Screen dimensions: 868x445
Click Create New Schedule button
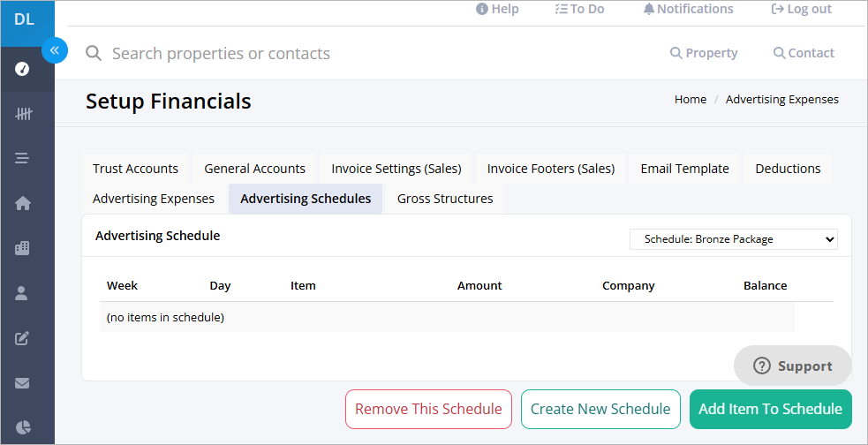tap(600, 409)
